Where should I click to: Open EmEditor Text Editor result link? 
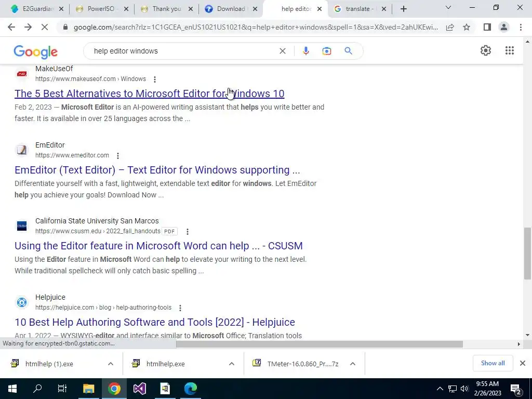157,170
